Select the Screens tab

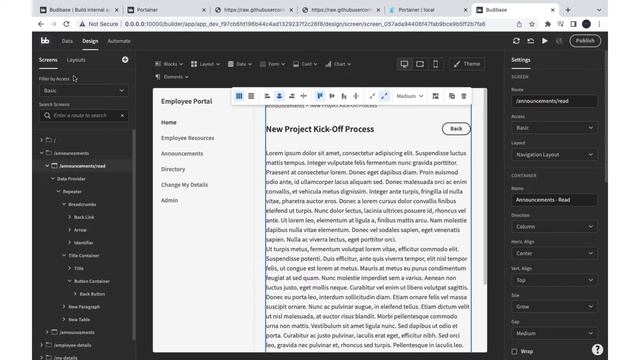[48, 60]
